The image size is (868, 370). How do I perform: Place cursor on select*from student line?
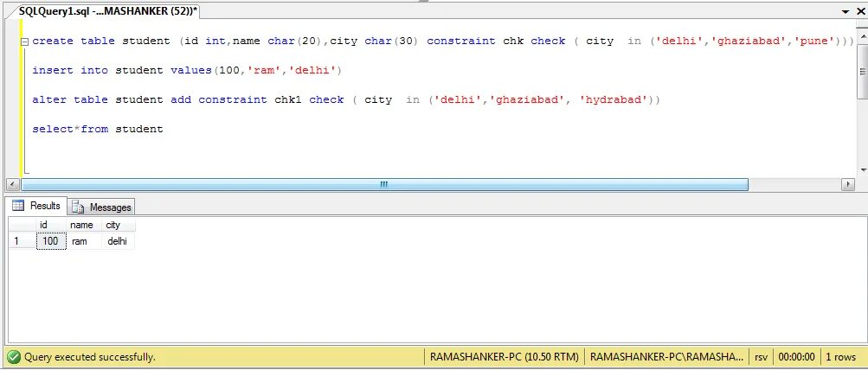tap(98, 130)
